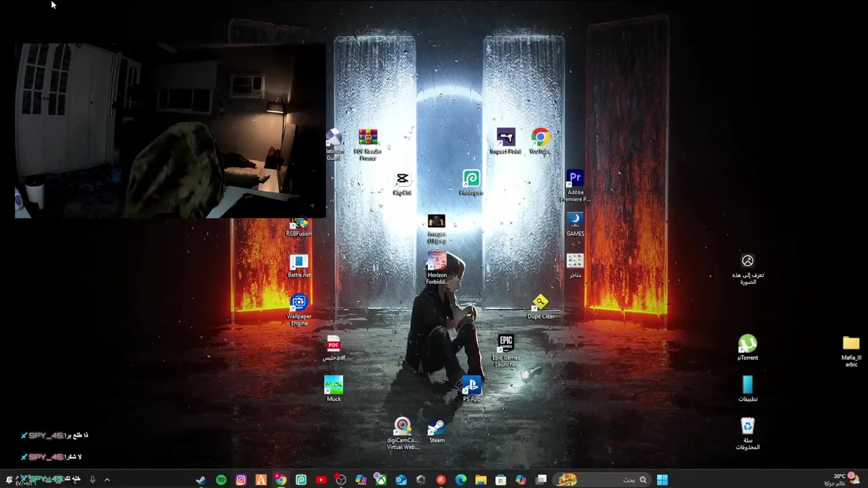868x488 pixels.
Task: Open Copilot from the taskbar
Action: [521, 480]
